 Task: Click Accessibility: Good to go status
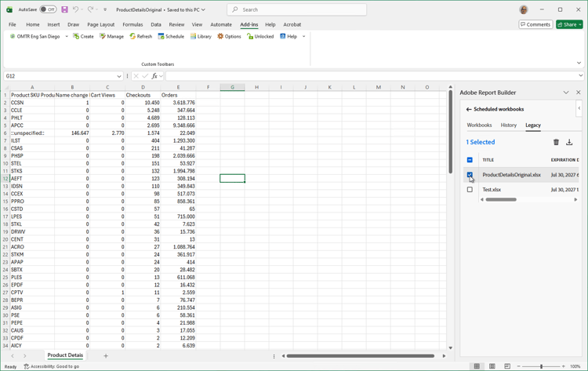(x=52, y=366)
